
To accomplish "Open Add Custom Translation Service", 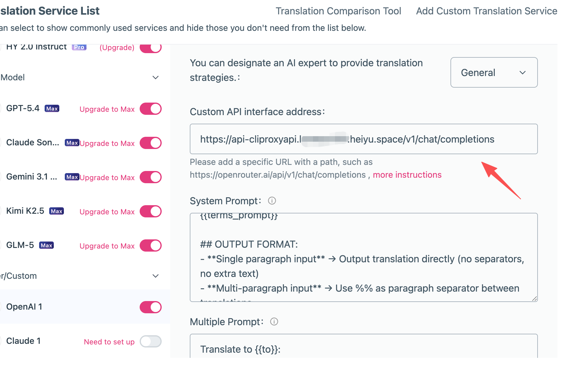I will point(487,11).
